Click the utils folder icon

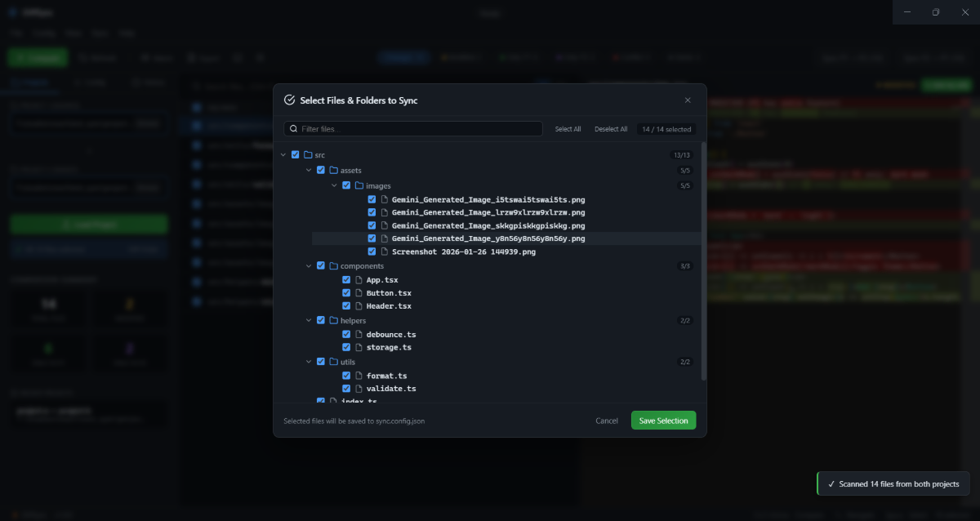tap(333, 361)
